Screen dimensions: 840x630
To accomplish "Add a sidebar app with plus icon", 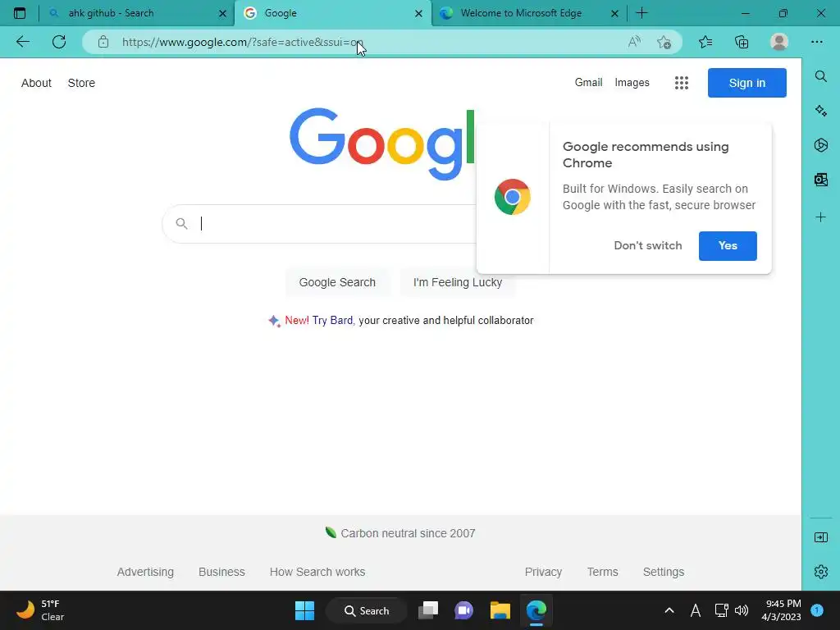I will pos(820,217).
